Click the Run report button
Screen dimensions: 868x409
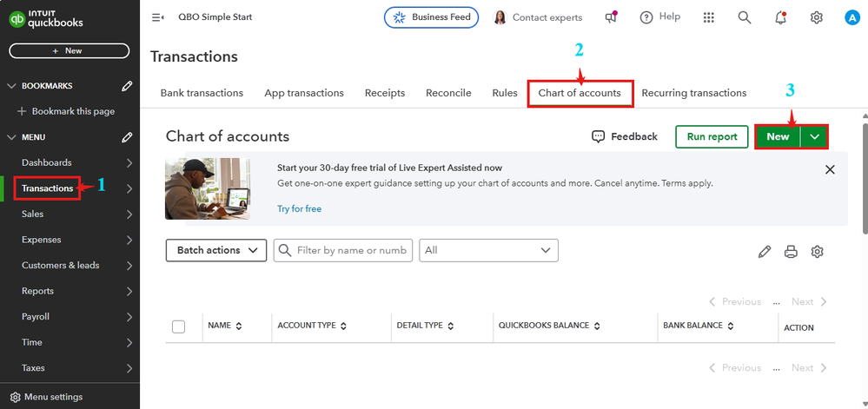pyautogui.click(x=712, y=136)
